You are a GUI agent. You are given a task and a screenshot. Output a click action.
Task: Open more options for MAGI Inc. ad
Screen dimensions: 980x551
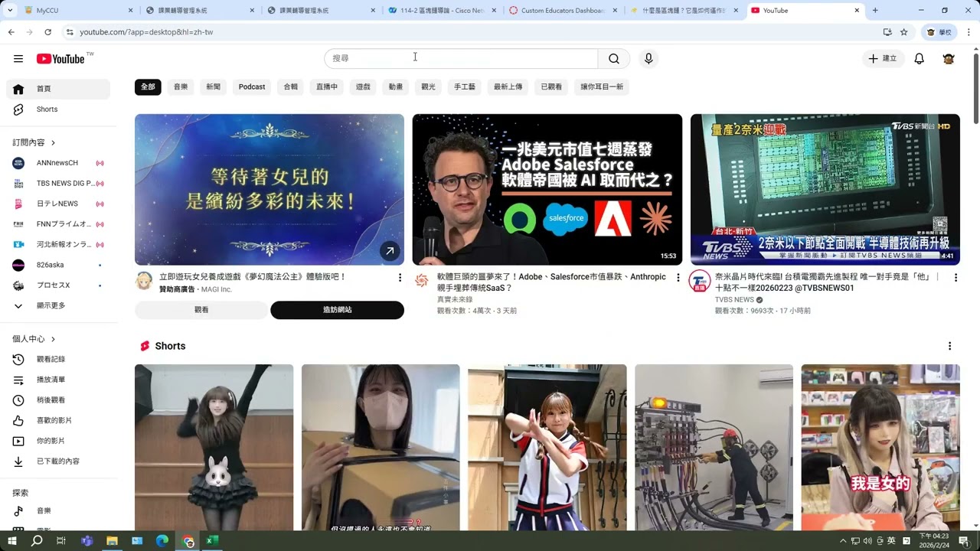pos(400,278)
